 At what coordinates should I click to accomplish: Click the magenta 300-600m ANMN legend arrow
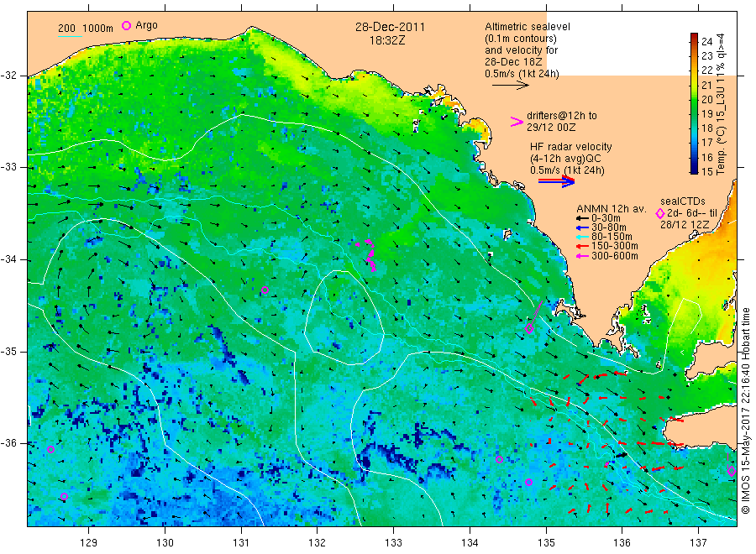point(582,256)
